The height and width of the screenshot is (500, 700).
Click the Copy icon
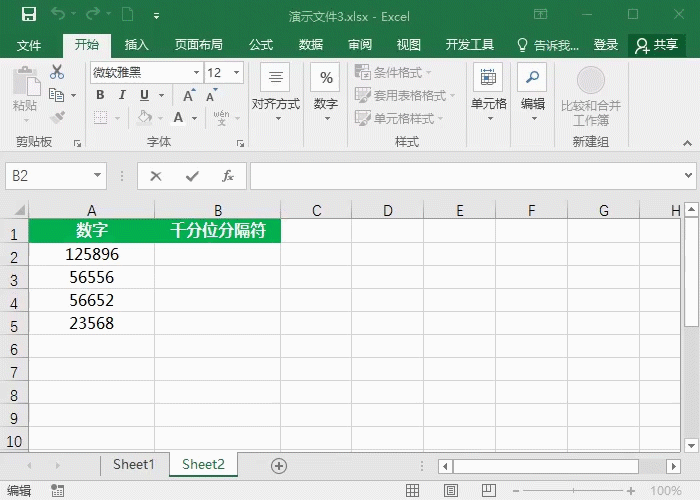pos(57,95)
